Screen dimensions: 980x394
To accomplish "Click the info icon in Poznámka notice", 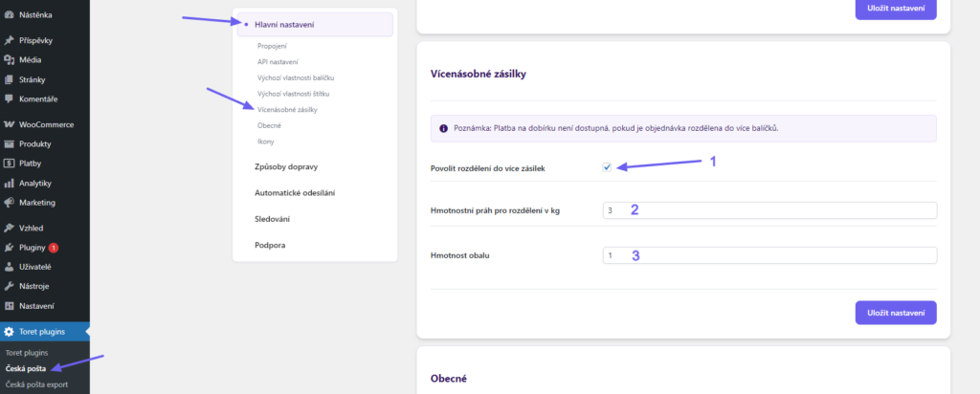I will click(x=444, y=129).
